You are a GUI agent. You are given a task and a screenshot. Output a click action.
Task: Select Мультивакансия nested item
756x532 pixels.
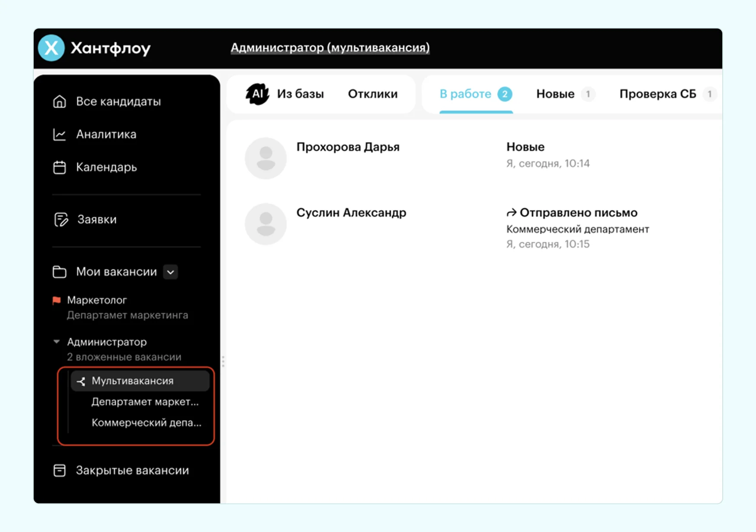coord(140,381)
